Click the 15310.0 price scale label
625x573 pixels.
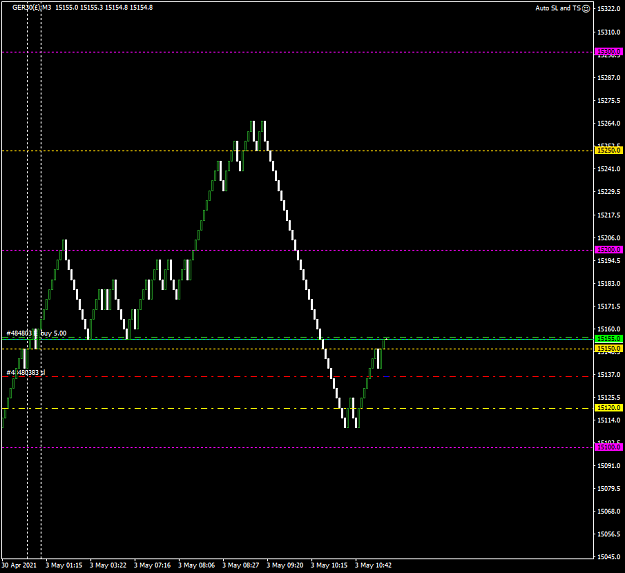coord(609,32)
